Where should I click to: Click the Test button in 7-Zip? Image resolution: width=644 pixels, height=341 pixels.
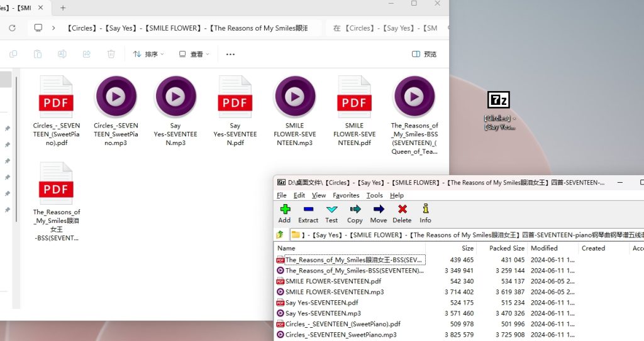331,214
